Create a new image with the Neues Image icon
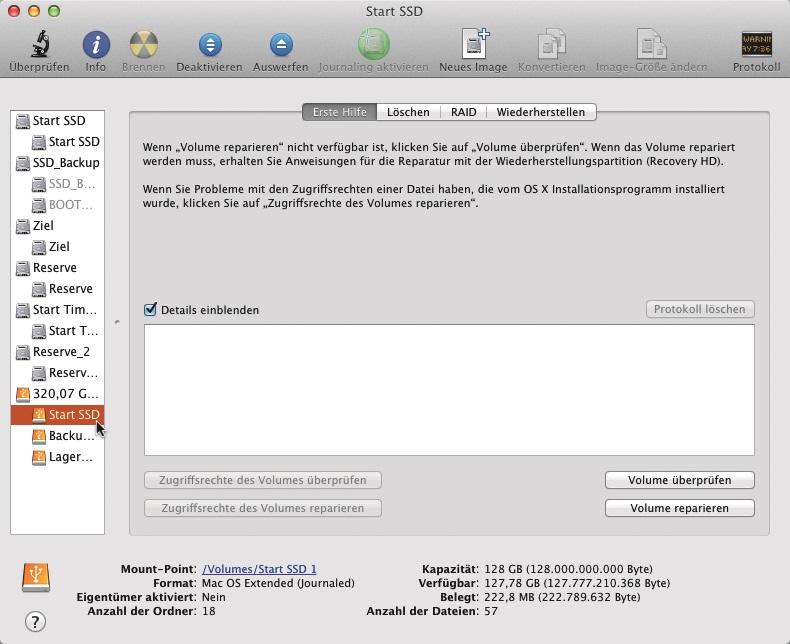 tap(475, 44)
